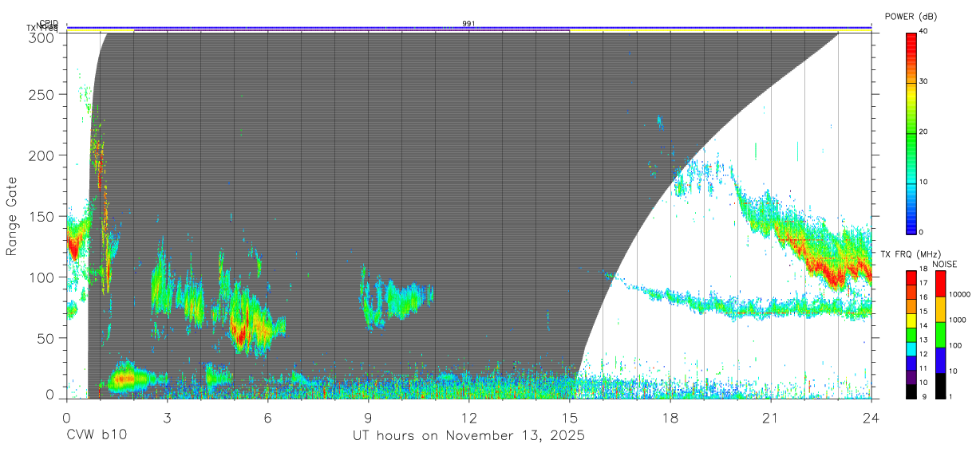The width and height of the screenshot is (980, 452).
Task: Click the 18 tick on the UT hours axis
Action: pos(670,417)
